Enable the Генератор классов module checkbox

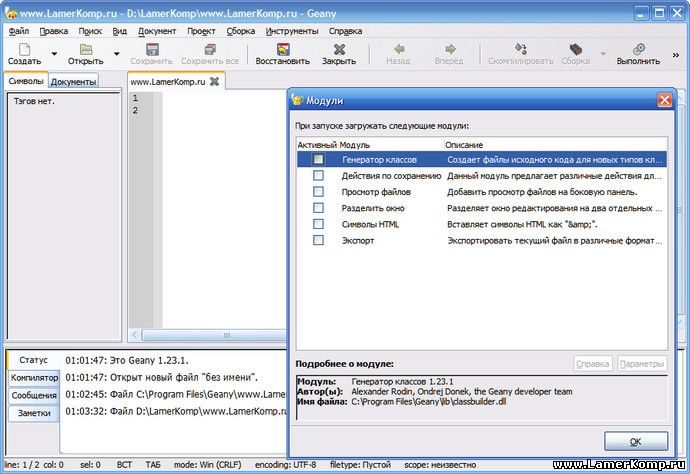(318, 159)
